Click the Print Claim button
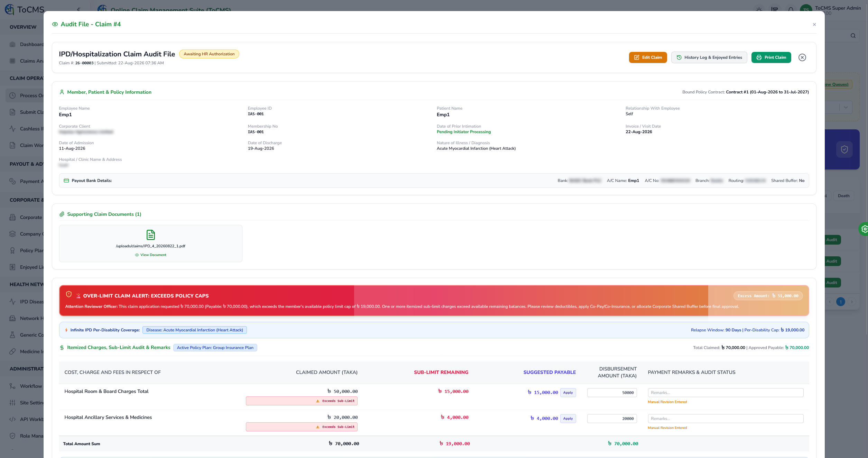 (771, 57)
